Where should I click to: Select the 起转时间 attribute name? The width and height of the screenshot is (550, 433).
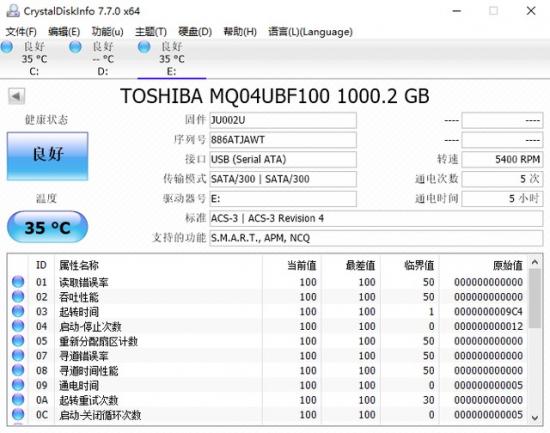coord(79,312)
